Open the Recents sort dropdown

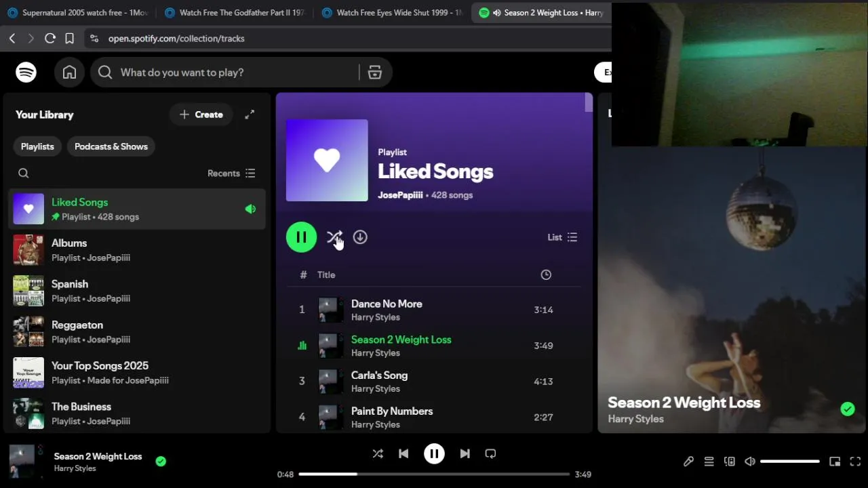[x=231, y=174]
